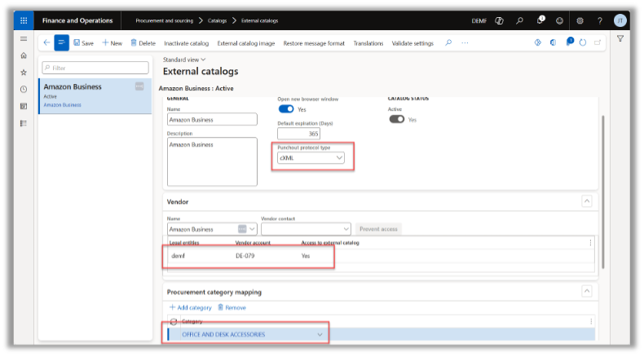Screen dimensions: 644x357
Task: Click Catalogs breadcrumb
Action: pos(217,20)
